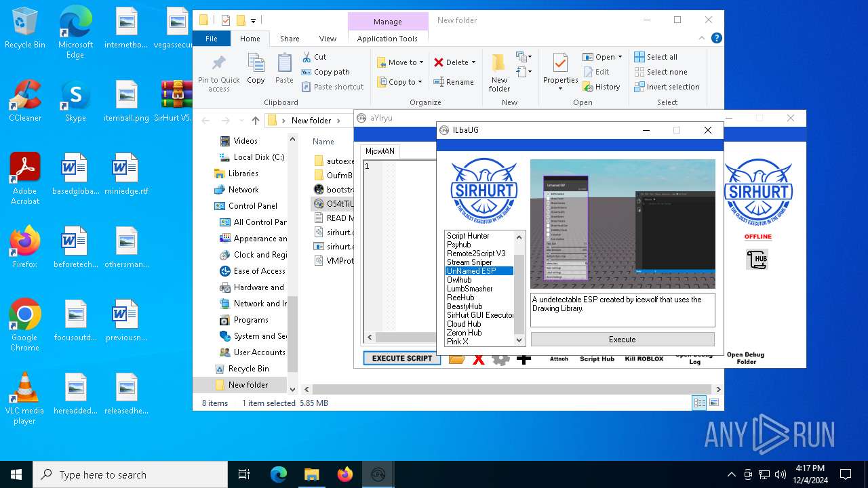Switch to large icons view in status bar
This screenshot has width=868, height=488.
click(x=713, y=403)
